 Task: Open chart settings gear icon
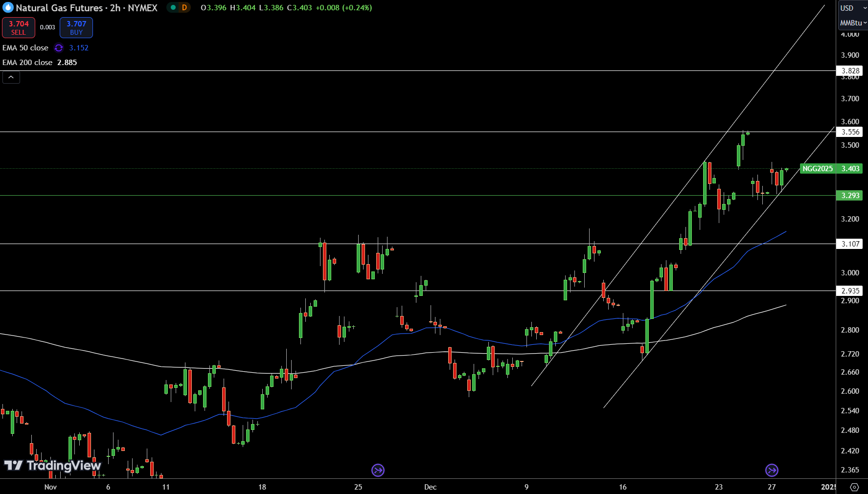[854, 487]
